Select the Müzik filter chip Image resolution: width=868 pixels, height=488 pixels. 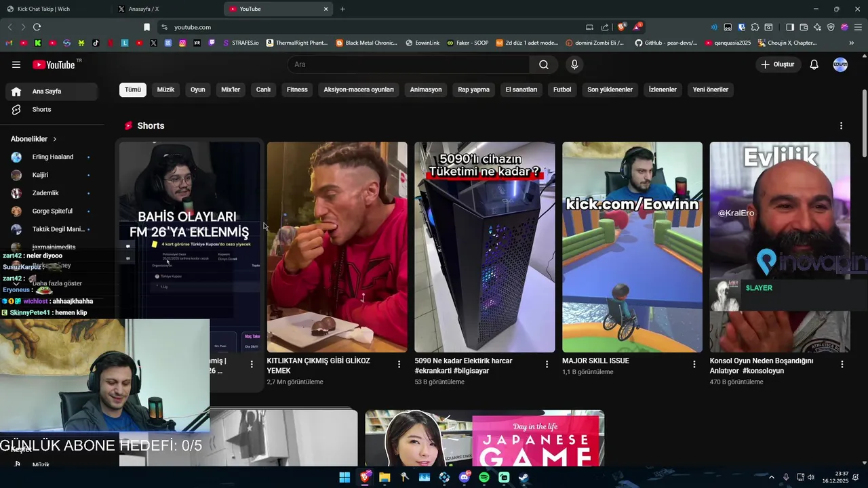(165, 89)
